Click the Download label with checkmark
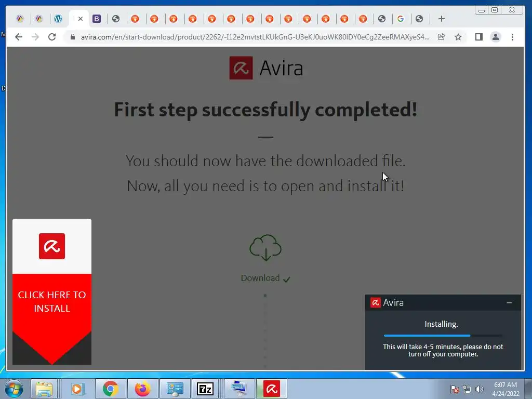Viewport: 532px width, 399px height. [265, 278]
